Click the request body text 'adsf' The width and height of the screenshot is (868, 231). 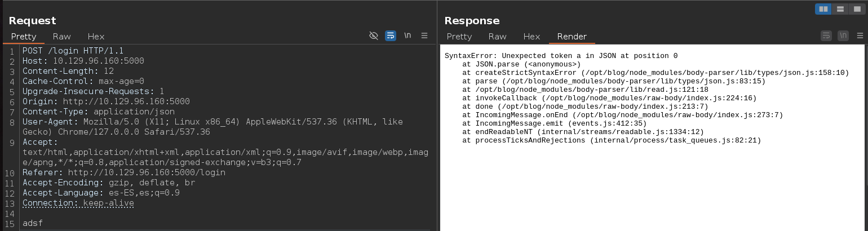(33, 223)
